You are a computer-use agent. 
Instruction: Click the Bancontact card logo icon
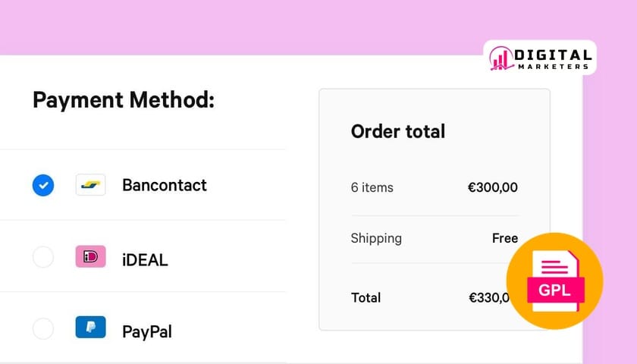click(90, 185)
